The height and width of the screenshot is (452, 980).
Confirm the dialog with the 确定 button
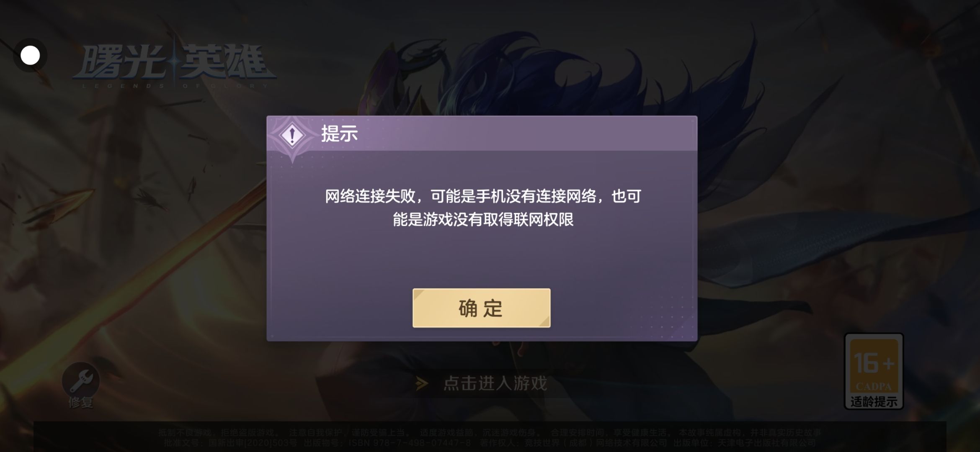tap(481, 308)
